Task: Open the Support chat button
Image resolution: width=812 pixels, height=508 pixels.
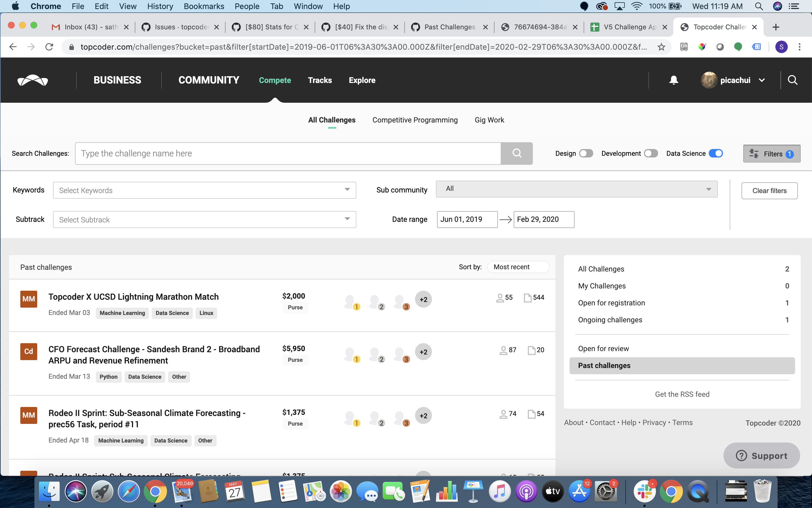Action: [x=761, y=456]
